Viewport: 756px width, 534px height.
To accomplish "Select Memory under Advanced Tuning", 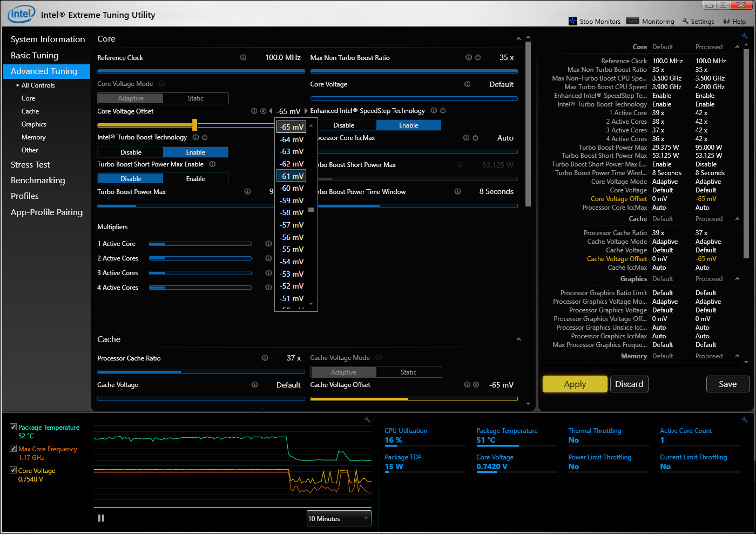I will click(x=33, y=137).
